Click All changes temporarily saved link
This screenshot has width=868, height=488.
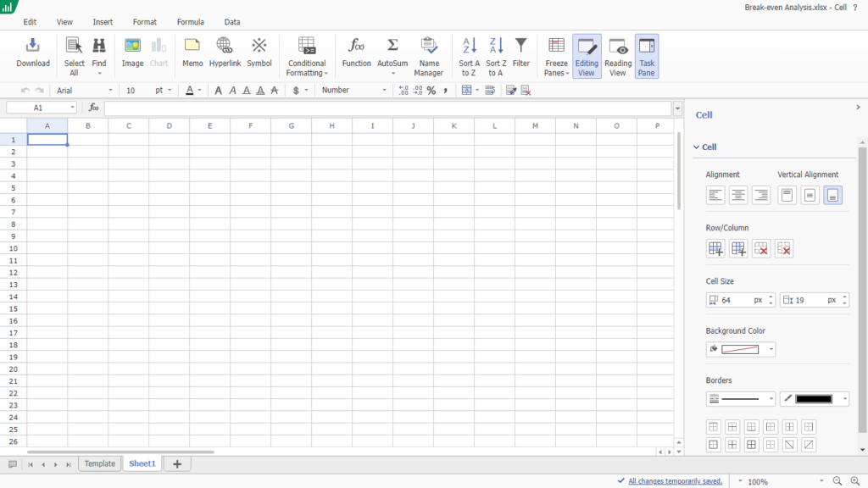pos(676,481)
